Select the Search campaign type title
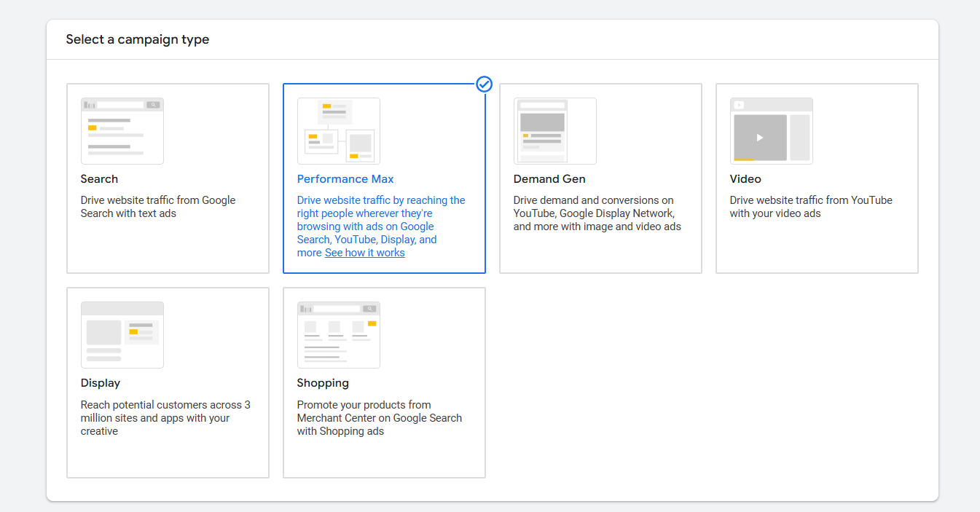 tap(99, 179)
